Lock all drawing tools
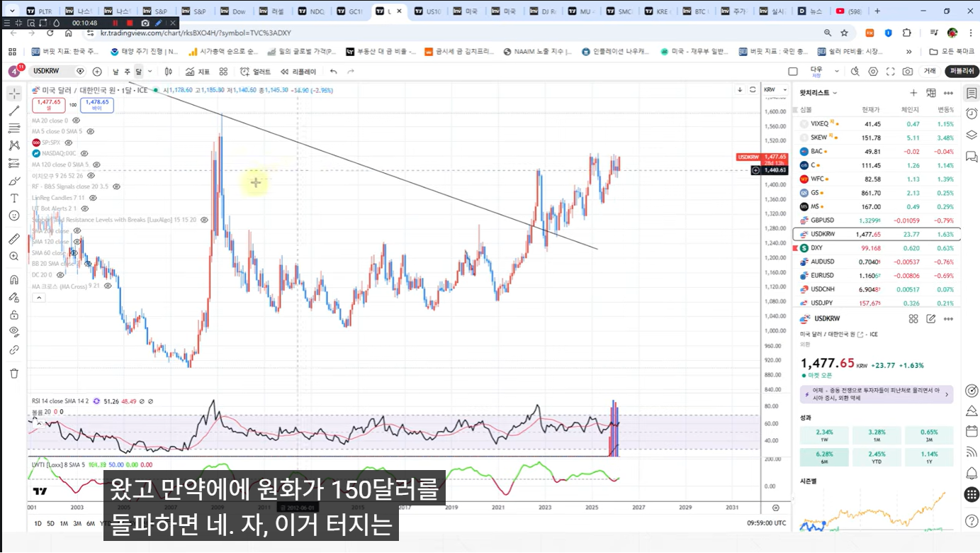Screen dimensions: 980x553 14,315
